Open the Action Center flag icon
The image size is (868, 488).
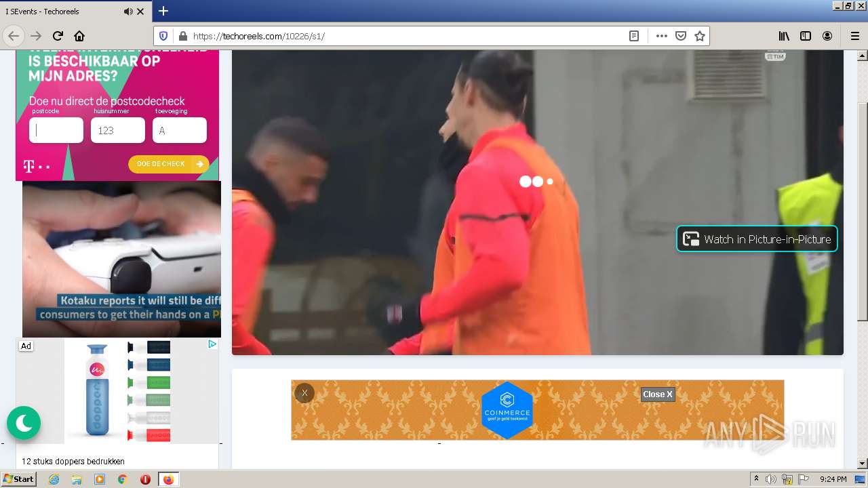[804, 479]
